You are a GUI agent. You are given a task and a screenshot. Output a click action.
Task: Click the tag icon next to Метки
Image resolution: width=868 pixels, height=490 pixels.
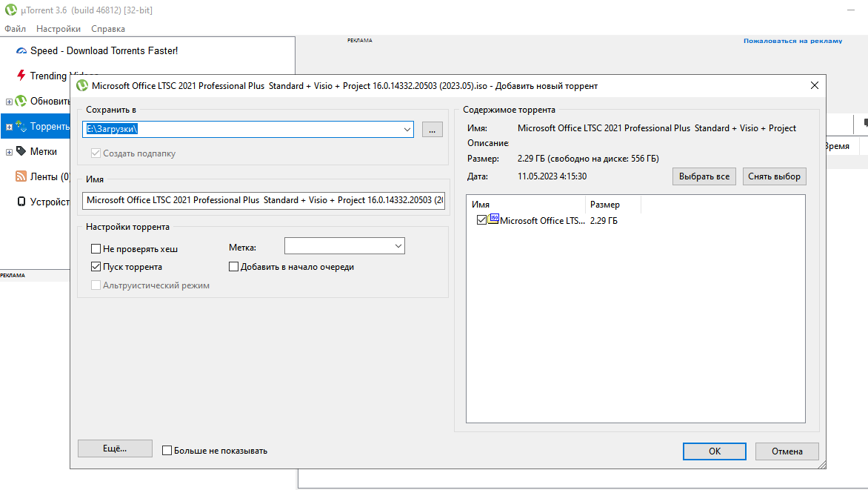pos(21,150)
